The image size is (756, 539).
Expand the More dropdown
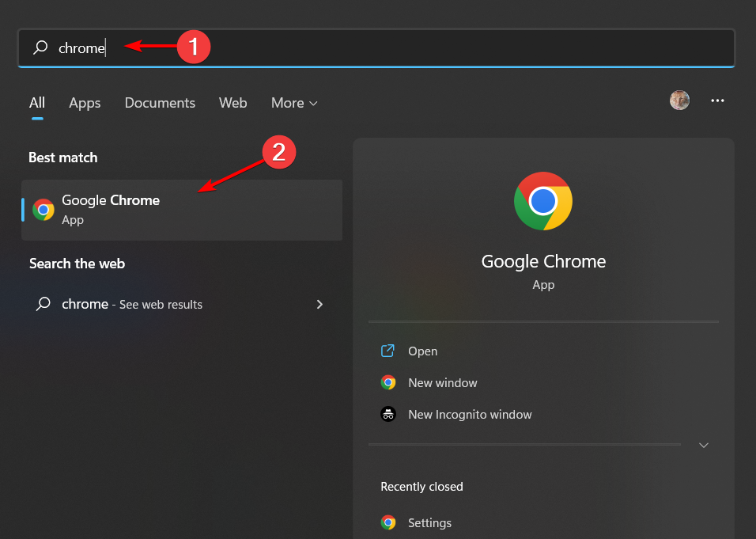294,103
